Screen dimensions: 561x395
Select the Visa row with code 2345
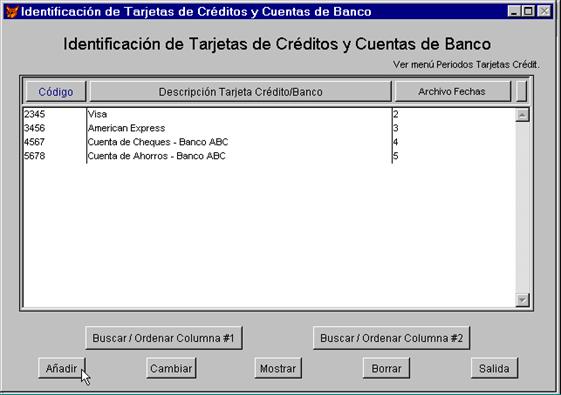269,114
